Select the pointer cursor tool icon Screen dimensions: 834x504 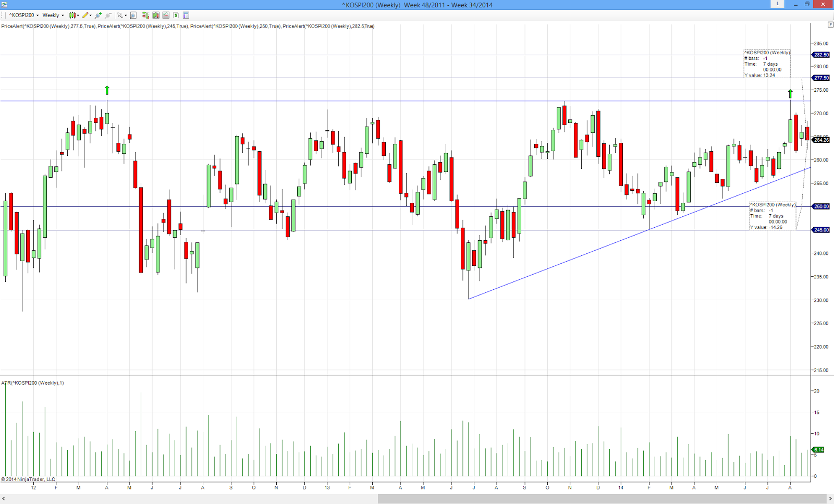click(x=120, y=15)
